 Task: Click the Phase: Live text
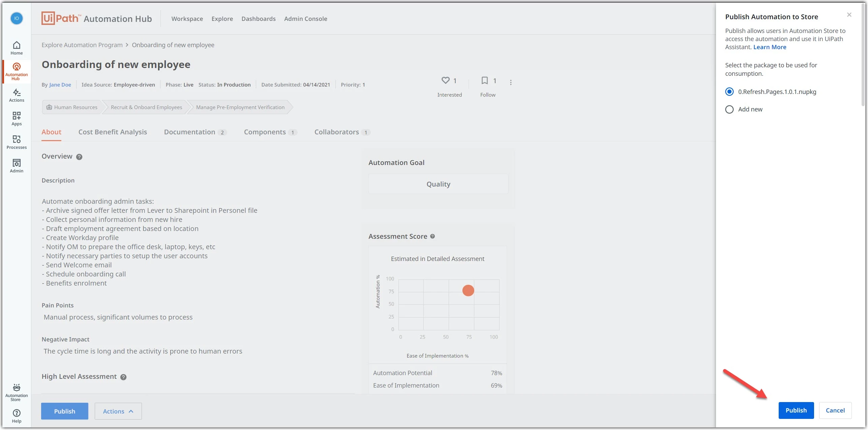click(x=179, y=85)
